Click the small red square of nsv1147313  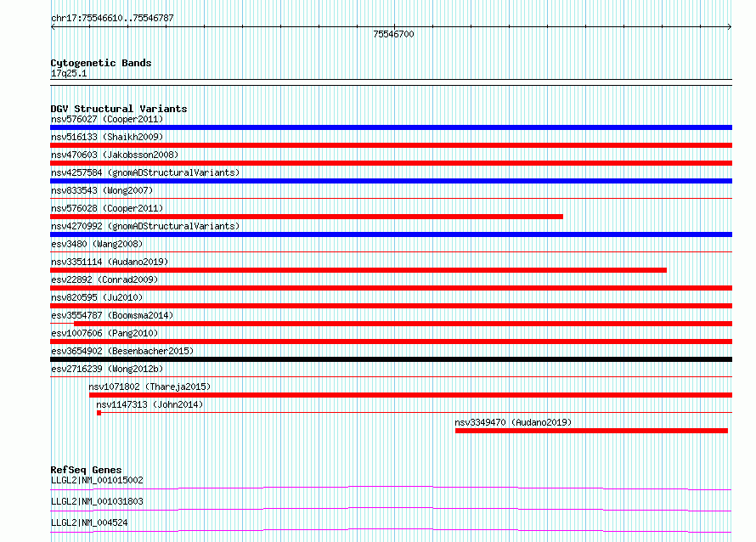pos(99,413)
